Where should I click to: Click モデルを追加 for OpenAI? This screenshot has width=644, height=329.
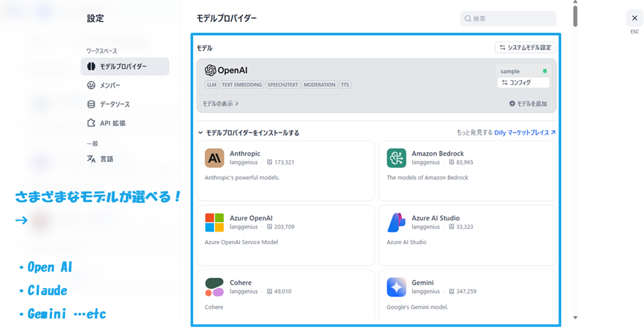(528, 104)
